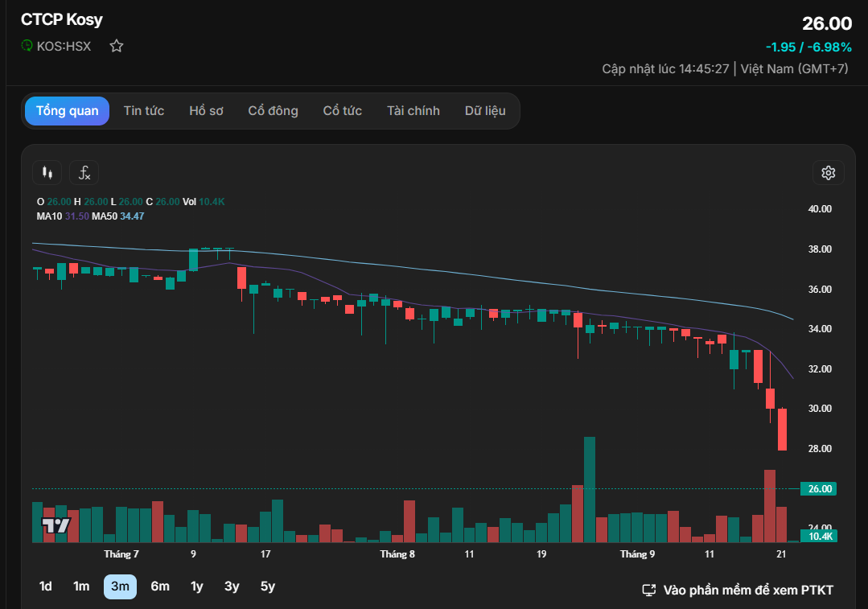The width and height of the screenshot is (868, 609).
Task: Choose the 1y chart range
Action: click(x=196, y=586)
